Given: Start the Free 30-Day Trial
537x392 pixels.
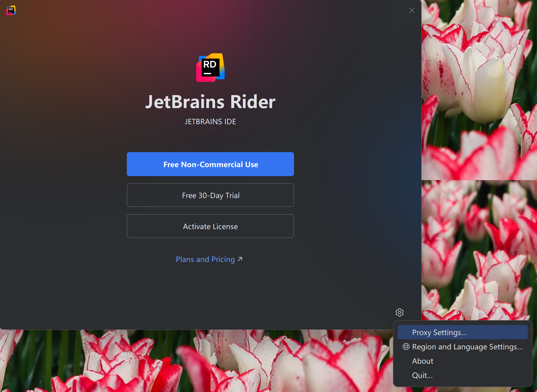Looking at the screenshot, I should 210,195.
